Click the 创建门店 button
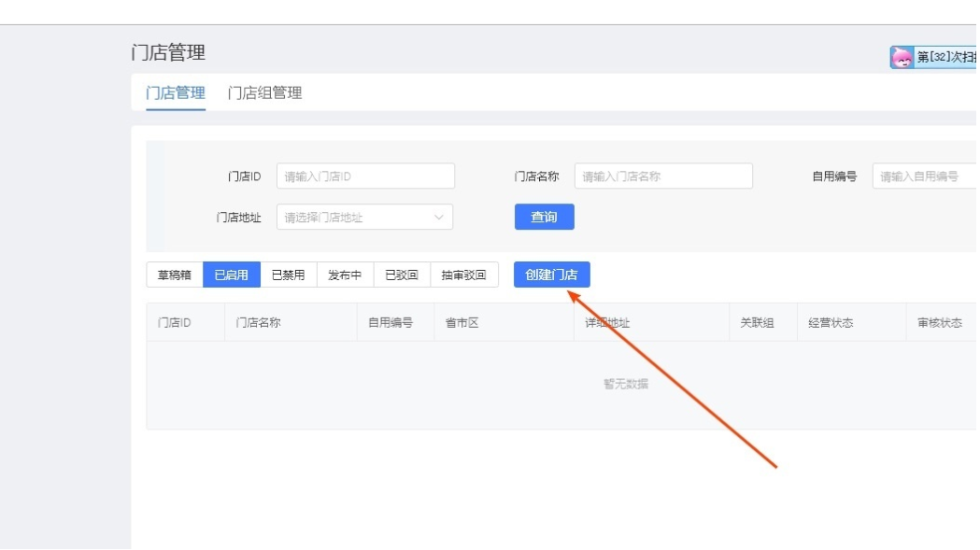 (552, 275)
